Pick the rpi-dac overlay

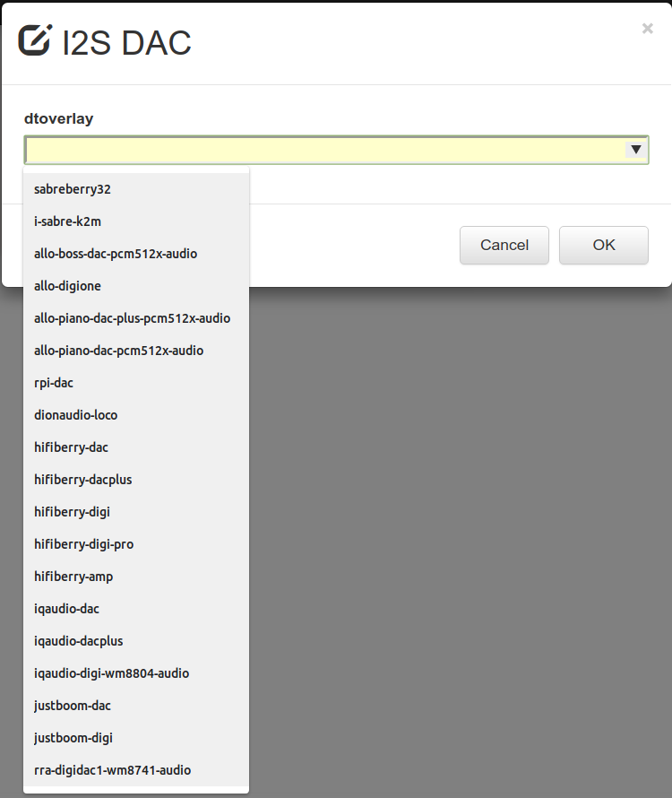click(136, 383)
